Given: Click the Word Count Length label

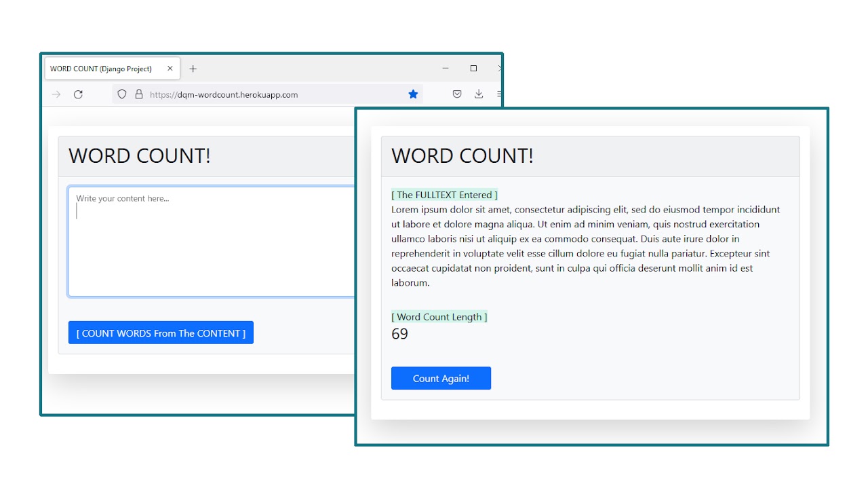Looking at the screenshot, I should (439, 317).
